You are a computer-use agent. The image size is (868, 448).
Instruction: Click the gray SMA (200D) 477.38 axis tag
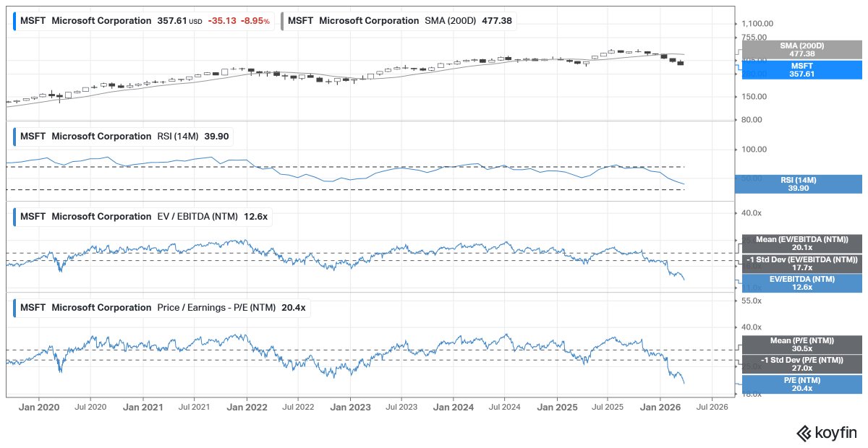802,49
